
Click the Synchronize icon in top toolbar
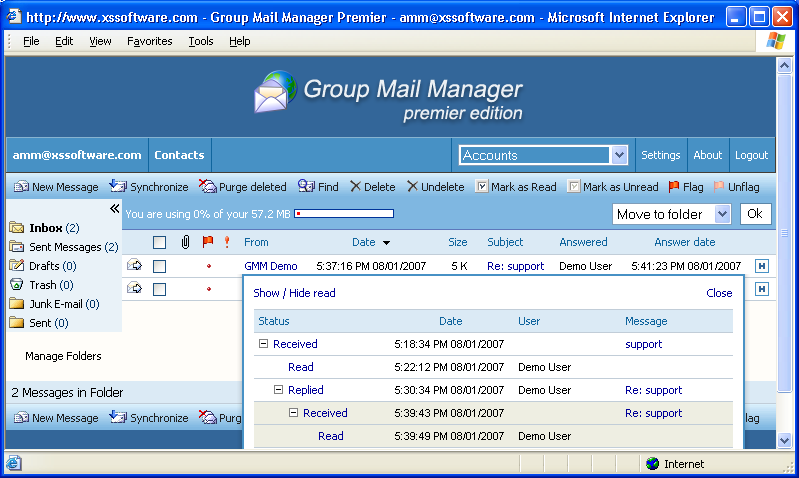coord(117,187)
